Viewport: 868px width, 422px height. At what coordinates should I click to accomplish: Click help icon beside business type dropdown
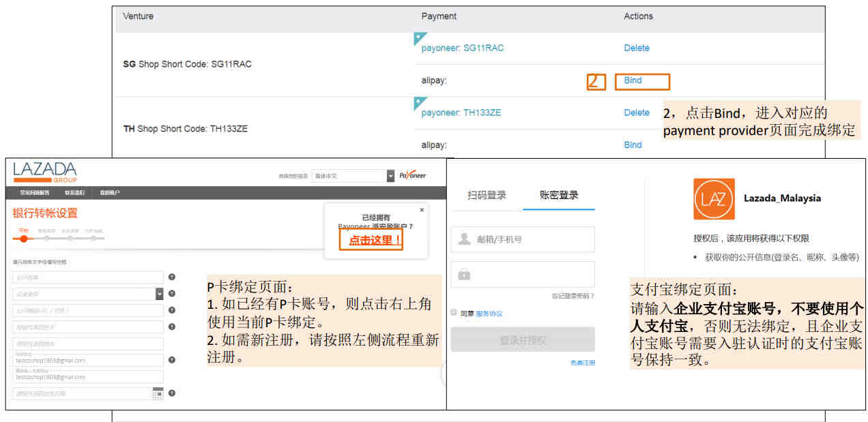click(172, 294)
